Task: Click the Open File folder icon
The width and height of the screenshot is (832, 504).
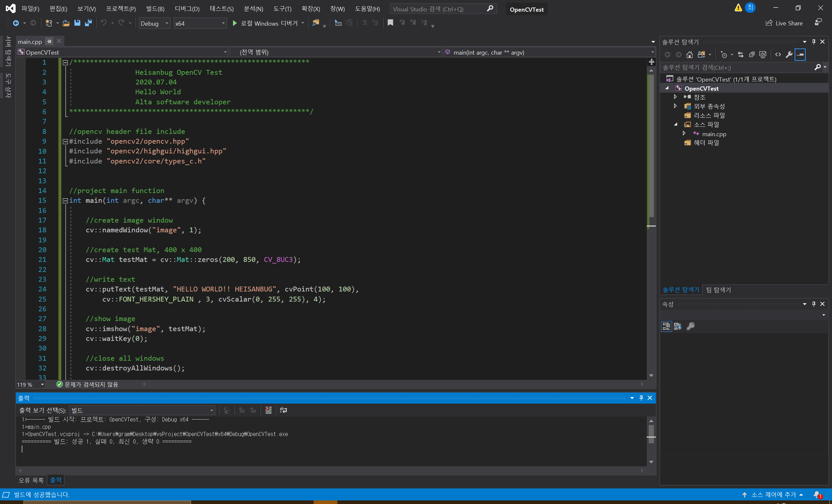Action: click(x=66, y=23)
